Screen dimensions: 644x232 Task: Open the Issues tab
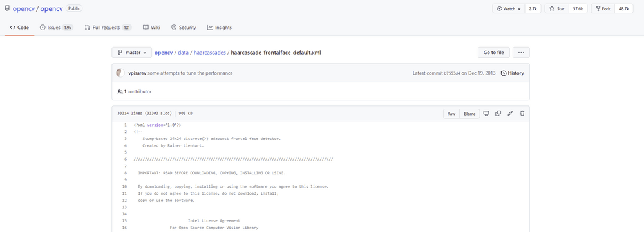coord(56,28)
